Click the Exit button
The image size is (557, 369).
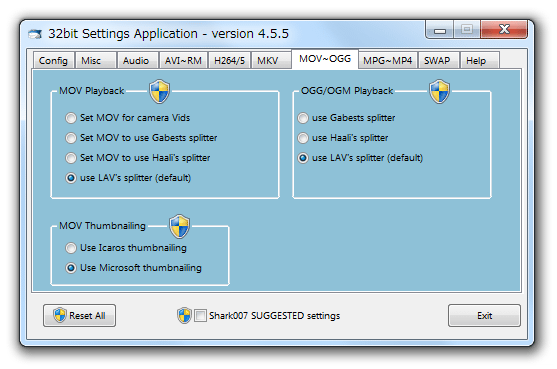[x=484, y=315]
